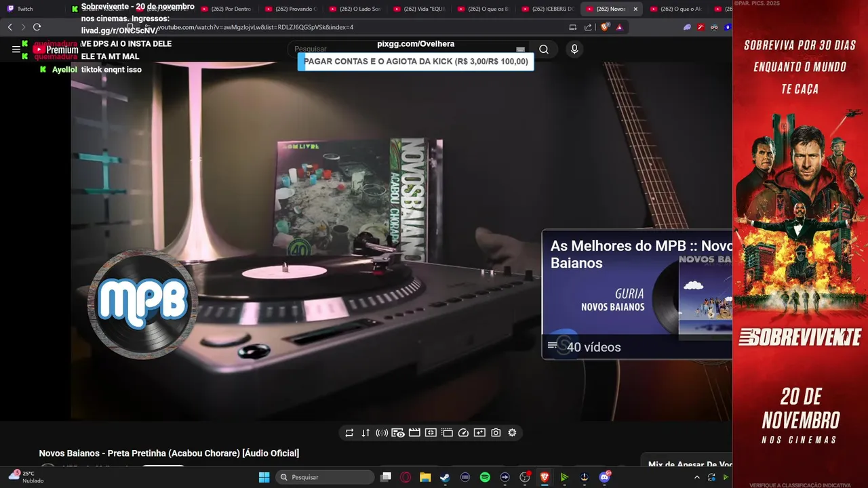This screenshot has height=488, width=868.
Task: Switch to the Brave browser taskbar icon
Action: coord(545,477)
